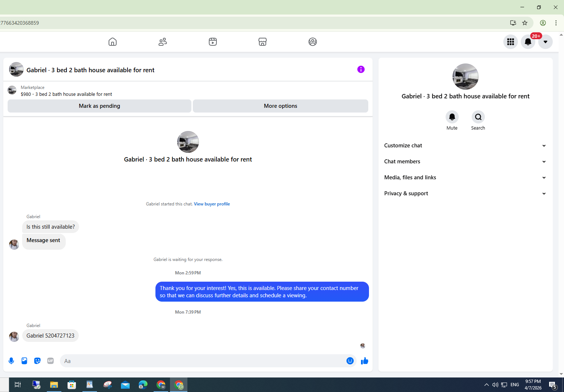Open View buyer profile link
Viewport: 564px width, 392px height.
pyautogui.click(x=212, y=204)
